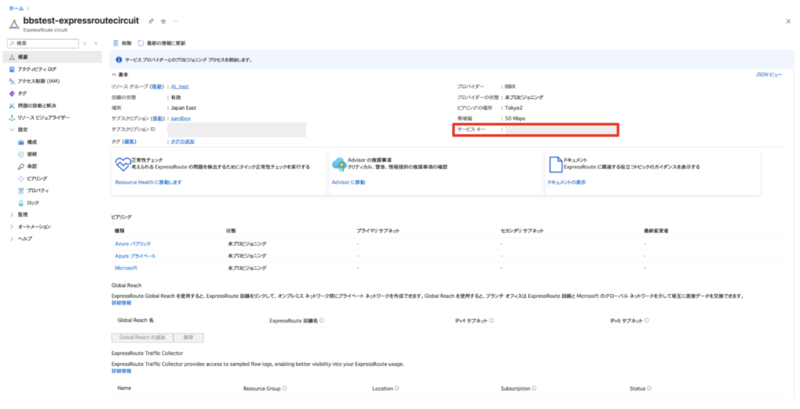Screen dimensions: 800x409
Task: Click the Advisor に移動 link
Action: point(348,182)
